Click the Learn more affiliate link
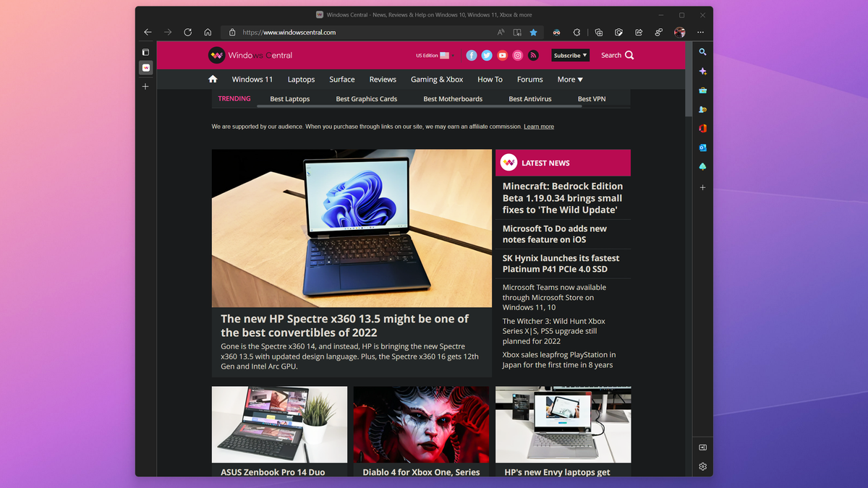The image size is (868, 488). pos(538,126)
